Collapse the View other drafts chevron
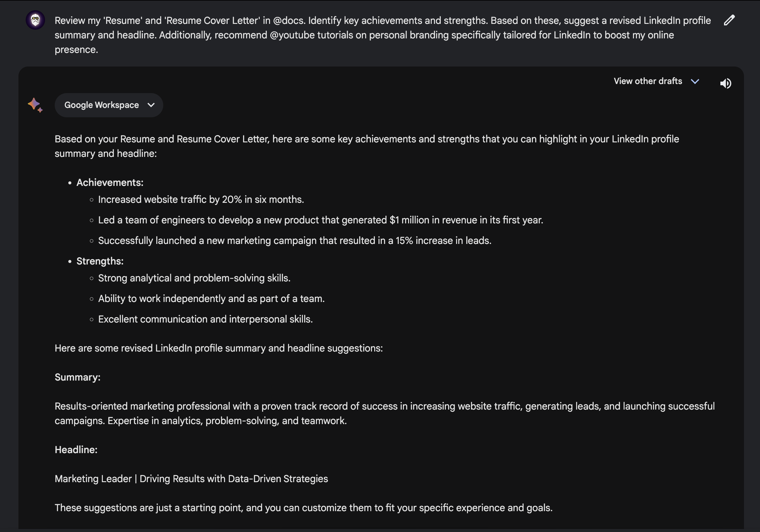Viewport: 760px width, 532px height. point(695,81)
